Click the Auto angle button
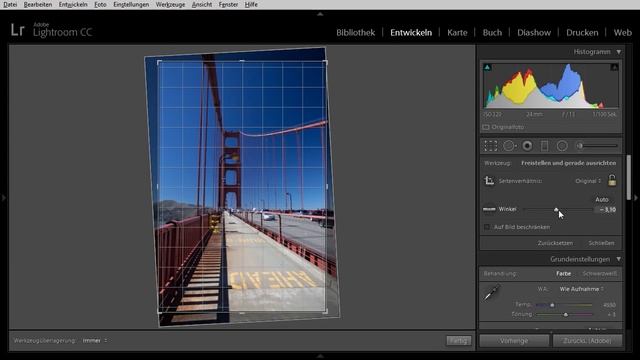640x360 pixels. click(602, 200)
